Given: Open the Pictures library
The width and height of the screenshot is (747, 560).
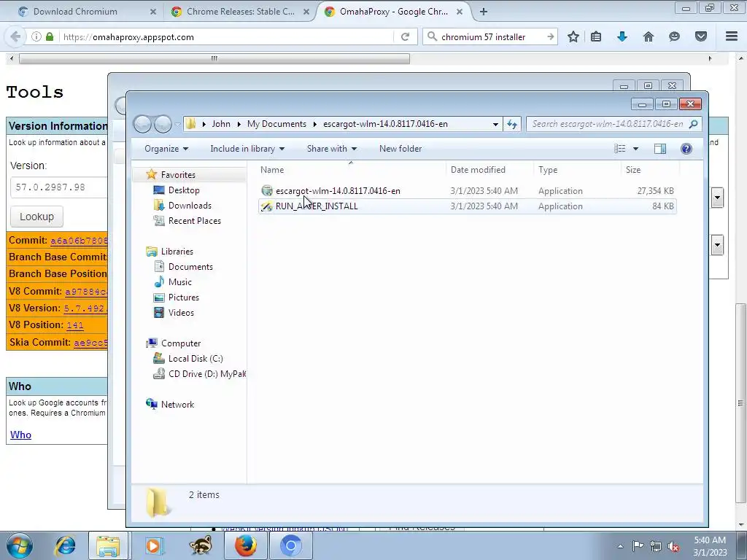Looking at the screenshot, I should pos(183,297).
